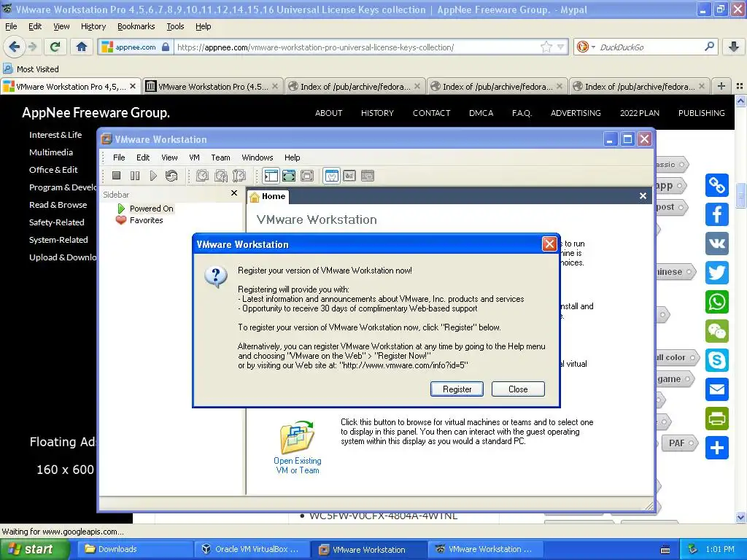Open the VMware Edit menu
The image size is (747, 560).
(143, 157)
